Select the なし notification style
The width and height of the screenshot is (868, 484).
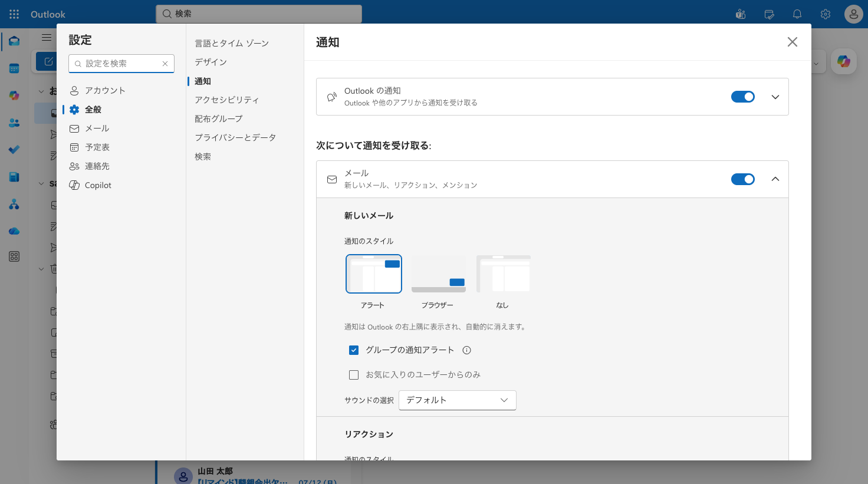[504, 274]
